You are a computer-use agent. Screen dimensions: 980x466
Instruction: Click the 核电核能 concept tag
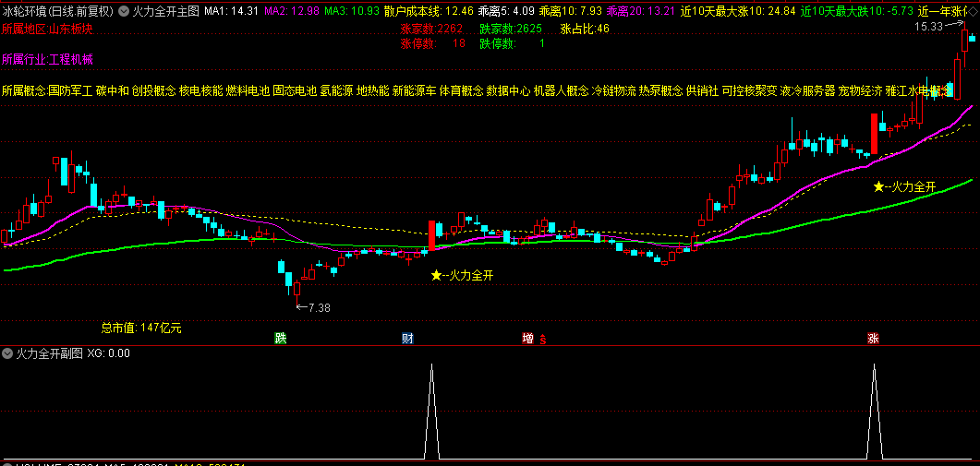click(x=200, y=90)
